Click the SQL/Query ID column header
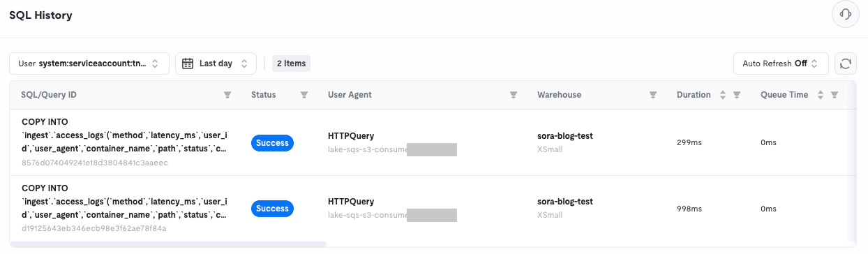Screen dimensions: 868x254 [49, 95]
